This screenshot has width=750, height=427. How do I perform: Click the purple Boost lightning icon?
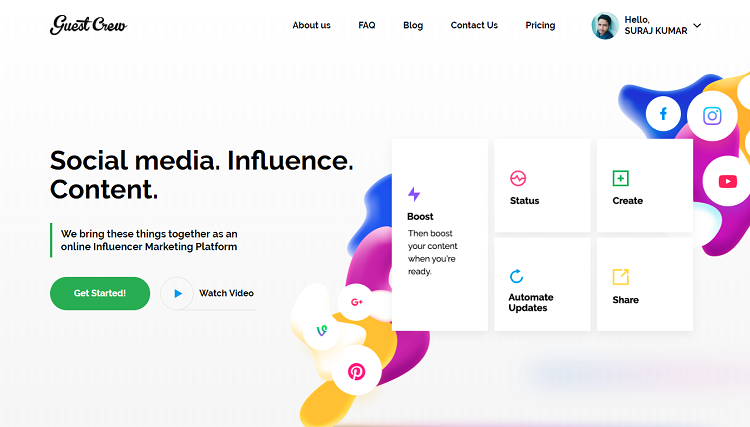point(414,194)
